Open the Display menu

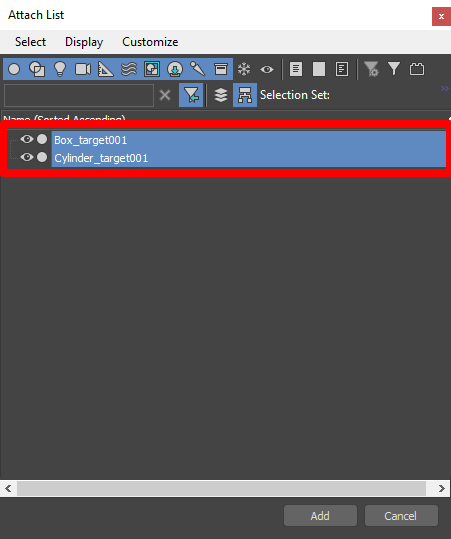pos(84,42)
